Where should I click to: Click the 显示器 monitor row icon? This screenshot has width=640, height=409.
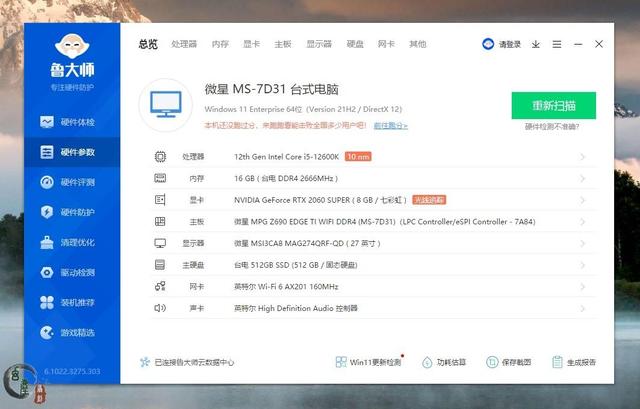click(160, 243)
